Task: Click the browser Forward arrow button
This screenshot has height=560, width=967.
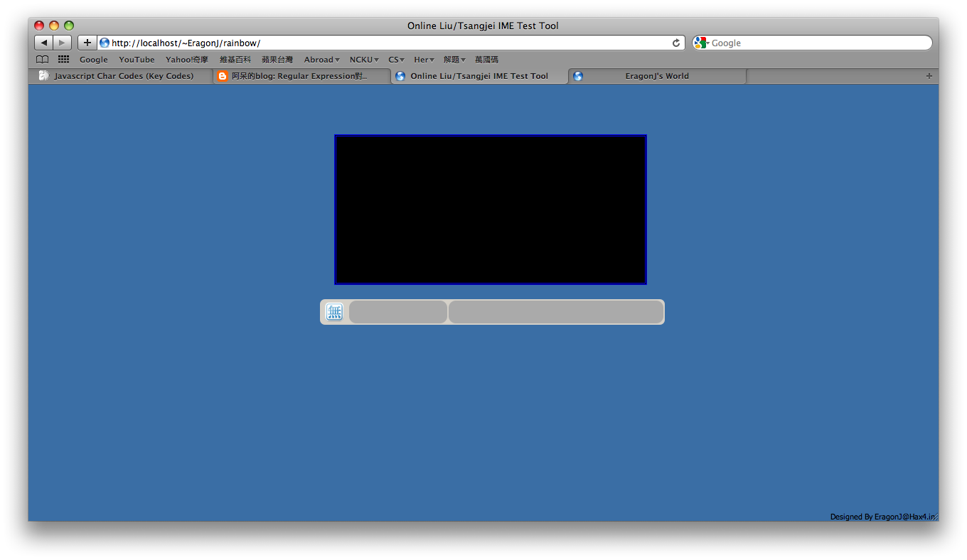Action: click(x=62, y=43)
